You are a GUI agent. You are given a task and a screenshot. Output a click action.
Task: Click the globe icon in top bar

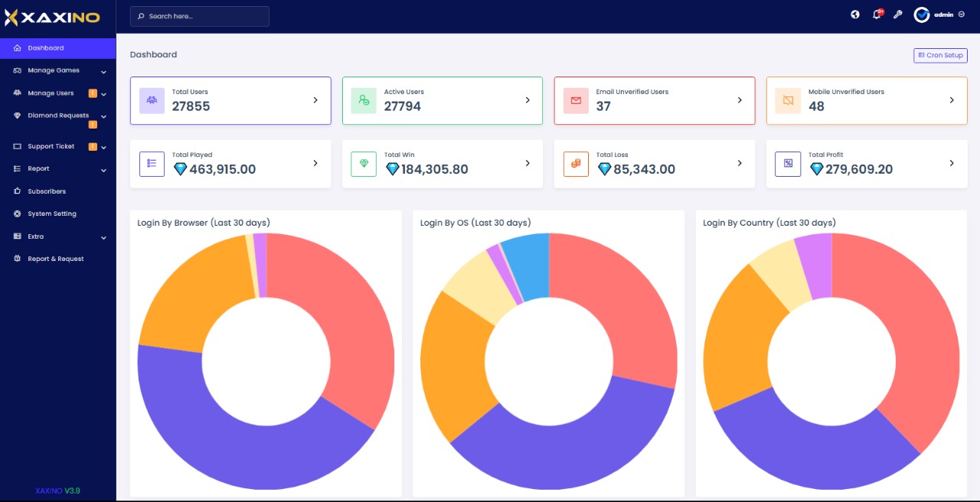coord(855,15)
